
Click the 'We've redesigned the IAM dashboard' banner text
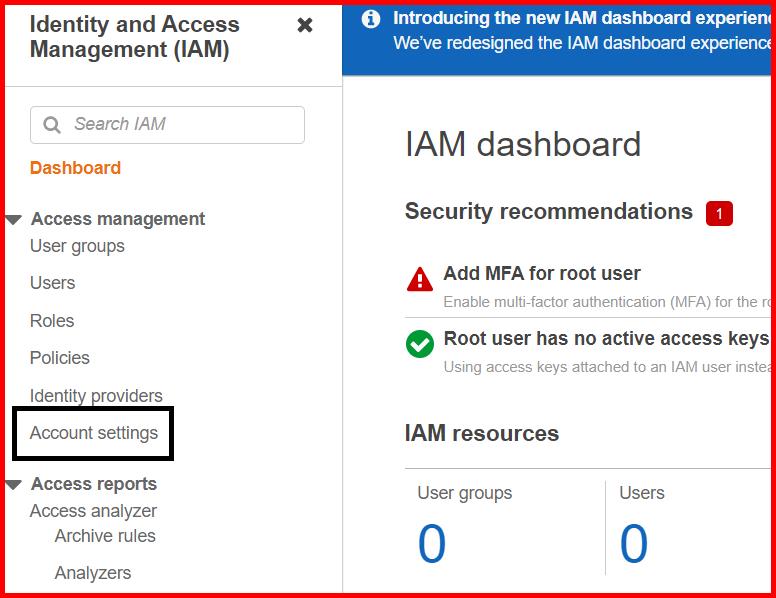[582, 43]
